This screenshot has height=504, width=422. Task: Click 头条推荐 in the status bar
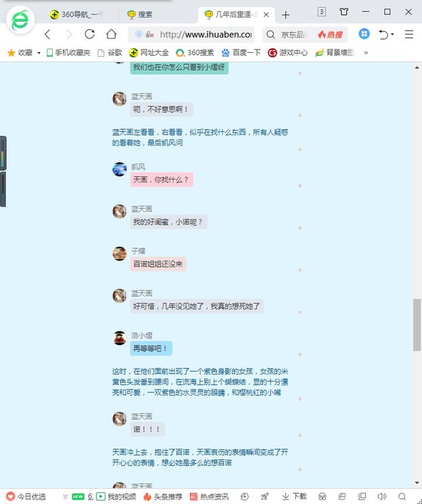click(x=162, y=496)
